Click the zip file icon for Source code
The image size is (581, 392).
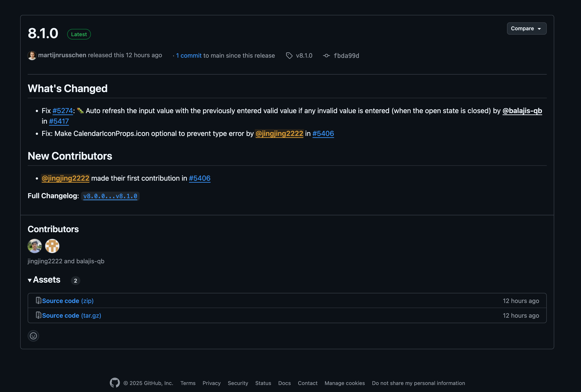click(38, 300)
